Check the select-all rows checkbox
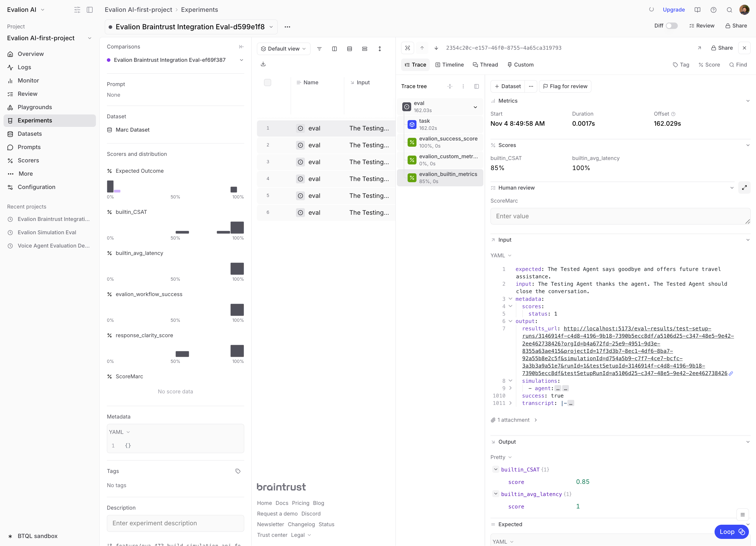 pyautogui.click(x=267, y=82)
